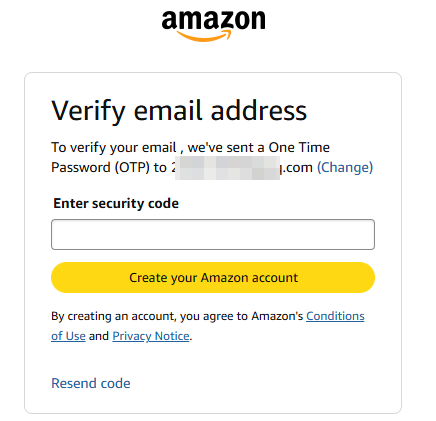The width and height of the screenshot is (436, 421).
Task: Open the Conditions link on the first line
Action: point(335,316)
